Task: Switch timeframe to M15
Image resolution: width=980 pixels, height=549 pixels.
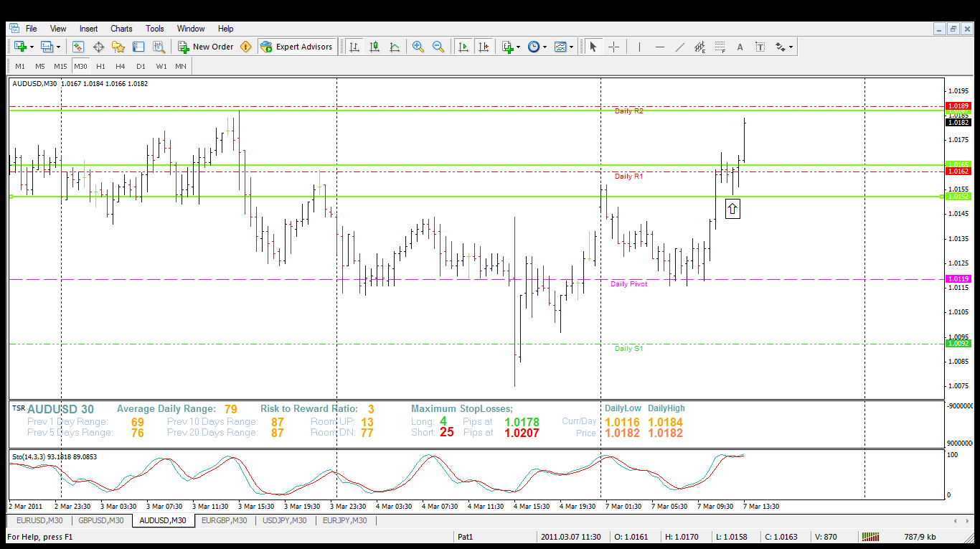Action: (x=60, y=66)
